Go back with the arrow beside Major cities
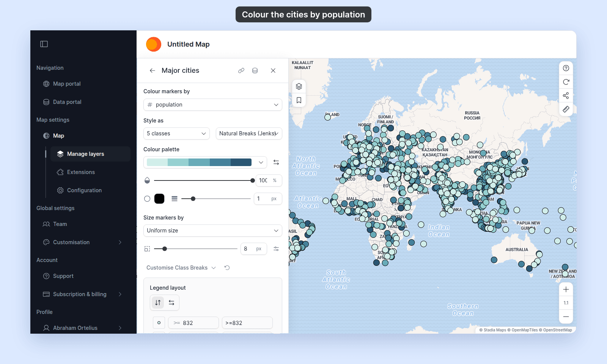The image size is (607, 364). click(x=153, y=71)
